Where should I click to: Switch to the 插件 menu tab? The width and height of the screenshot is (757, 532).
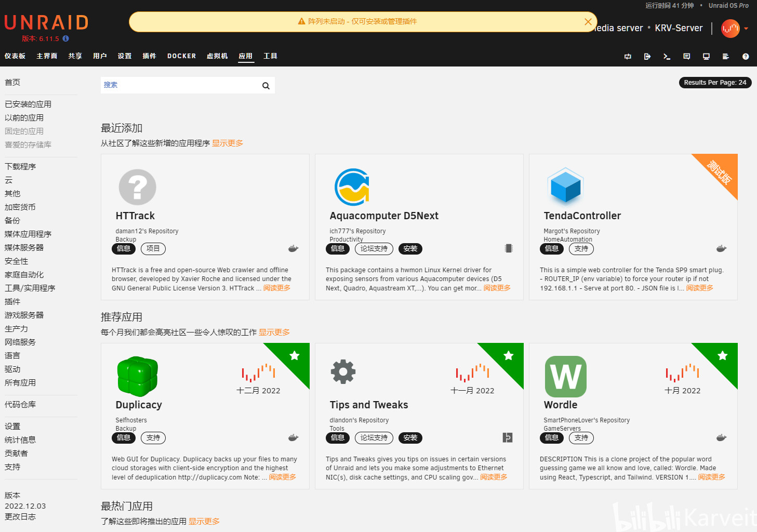149,56
